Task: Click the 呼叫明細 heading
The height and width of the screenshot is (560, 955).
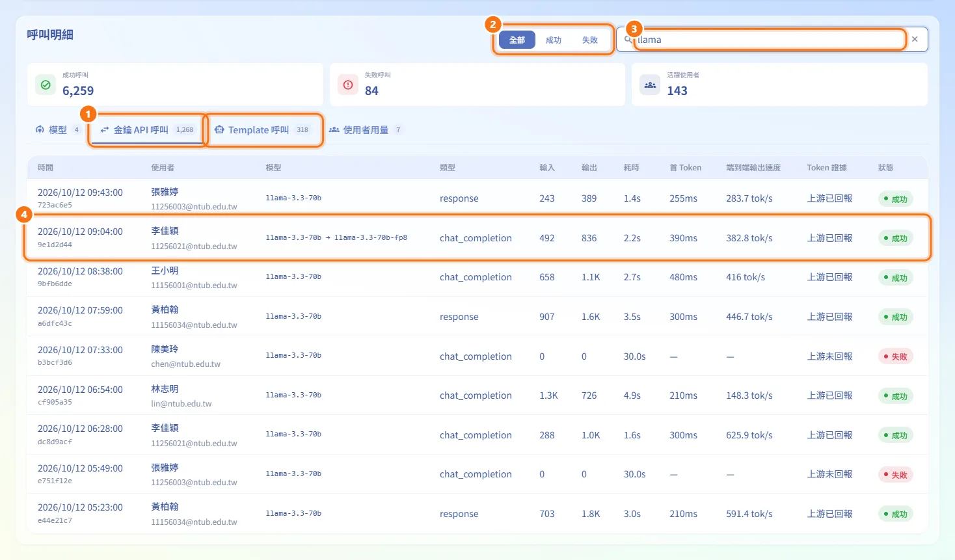Action: pos(50,34)
